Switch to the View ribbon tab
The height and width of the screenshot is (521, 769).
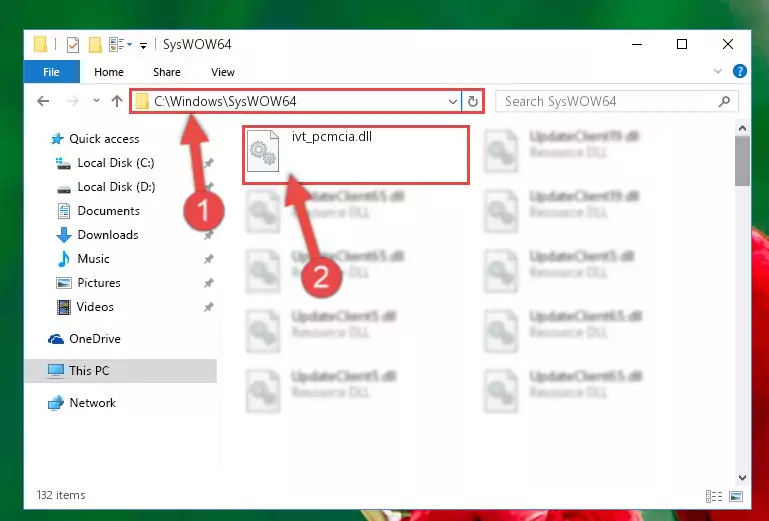click(x=223, y=72)
